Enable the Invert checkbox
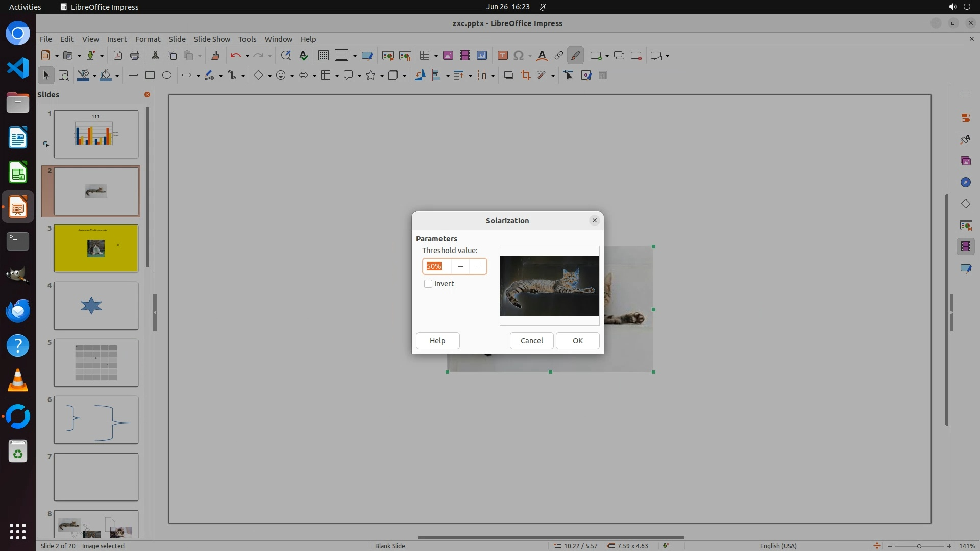 click(x=428, y=284)
